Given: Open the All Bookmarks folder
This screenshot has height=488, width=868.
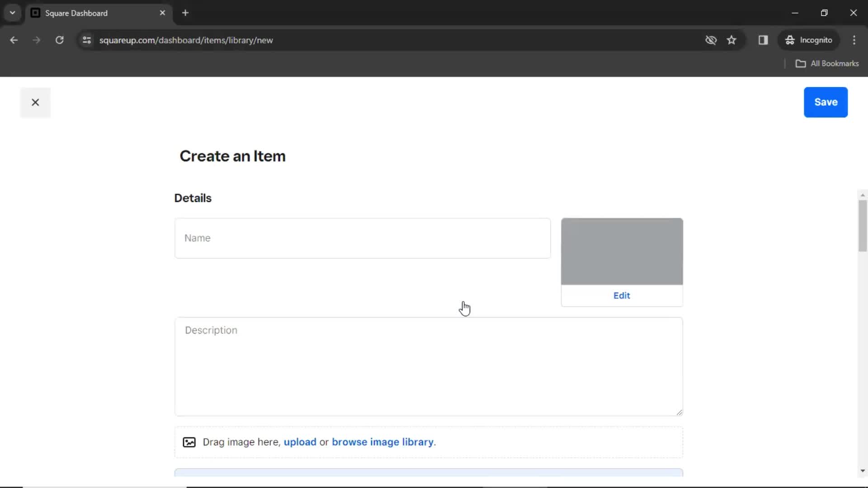Looking at the screenshot, I should point(827,64).
